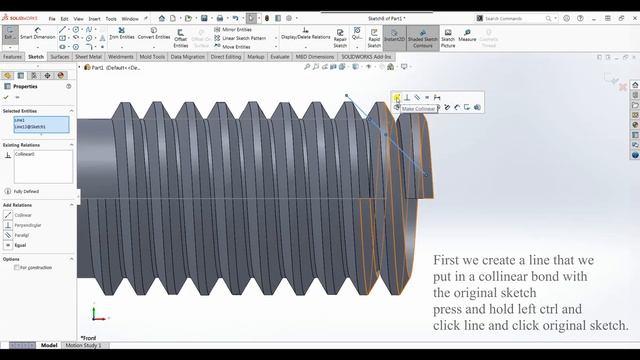The image size is (640, 360).
Task: Click the Rapid Sketch tool
Action: tap(374, 38)
